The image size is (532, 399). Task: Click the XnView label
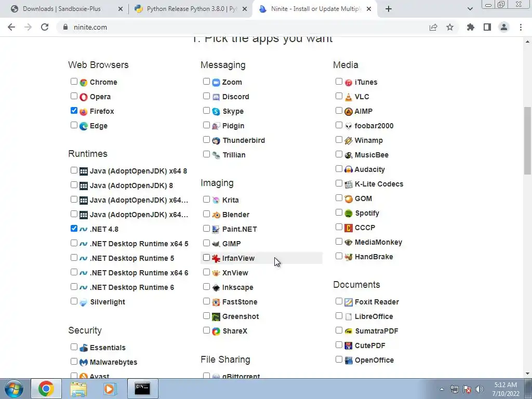[x=235, y=273]
